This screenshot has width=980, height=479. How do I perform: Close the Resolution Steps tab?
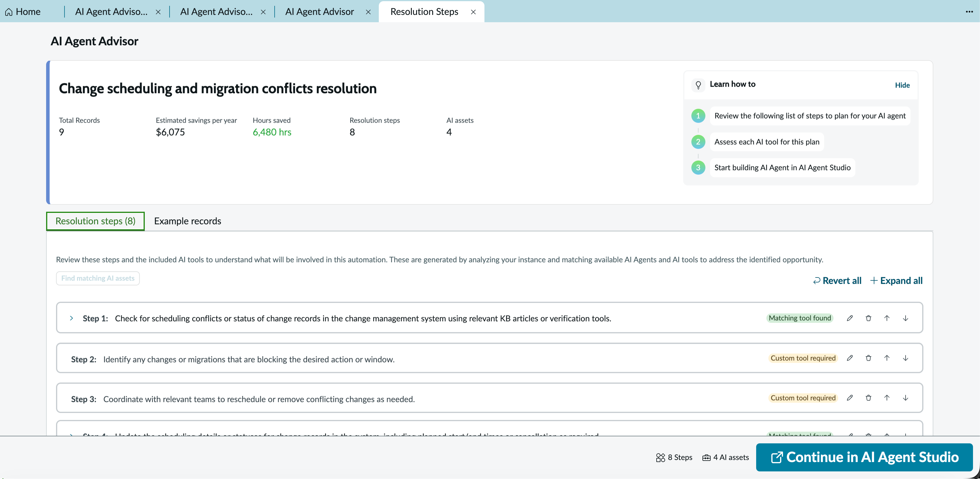[x=473, y=12]
